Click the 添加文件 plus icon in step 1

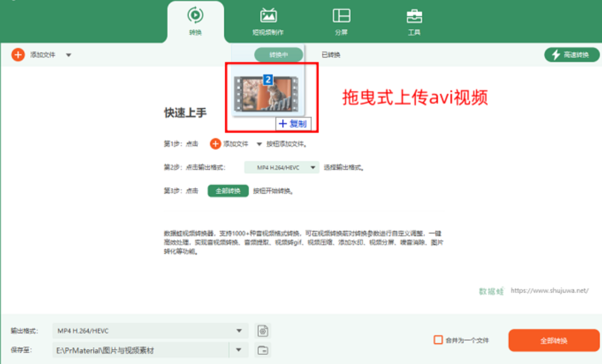[x=215, y=144]
